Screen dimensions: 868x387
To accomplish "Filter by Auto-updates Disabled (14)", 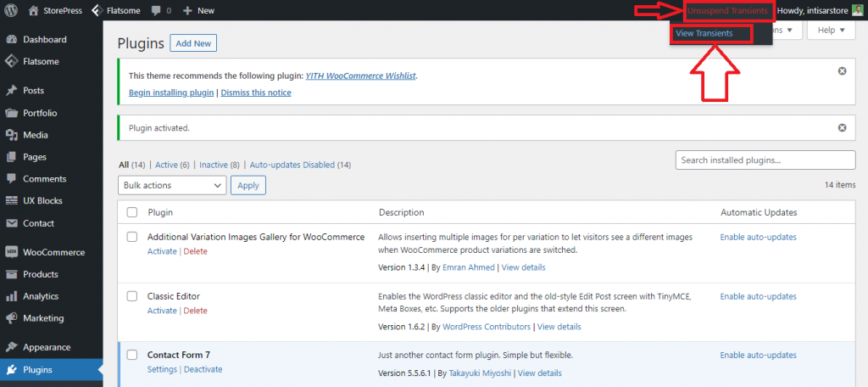I will [x=300, y=165].
